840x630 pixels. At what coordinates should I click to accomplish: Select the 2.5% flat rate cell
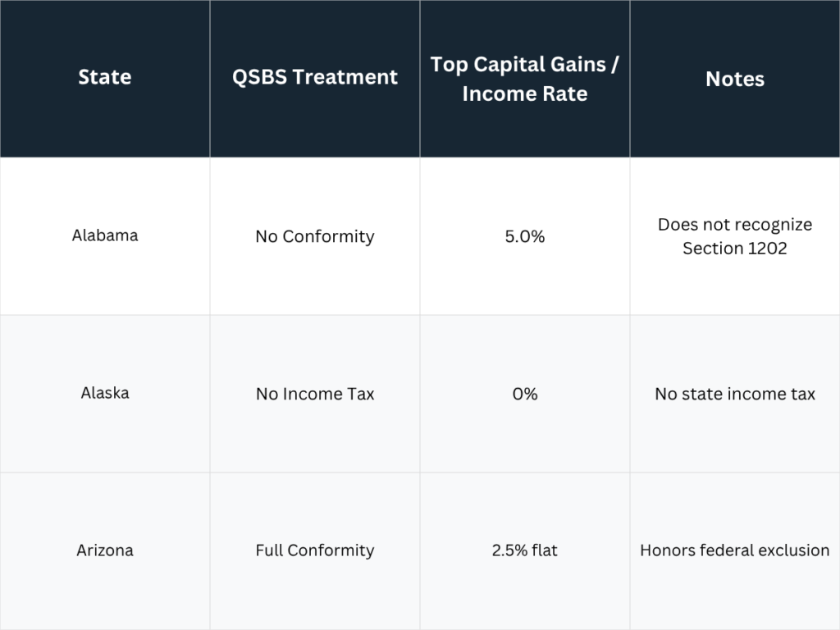point(524,550)
